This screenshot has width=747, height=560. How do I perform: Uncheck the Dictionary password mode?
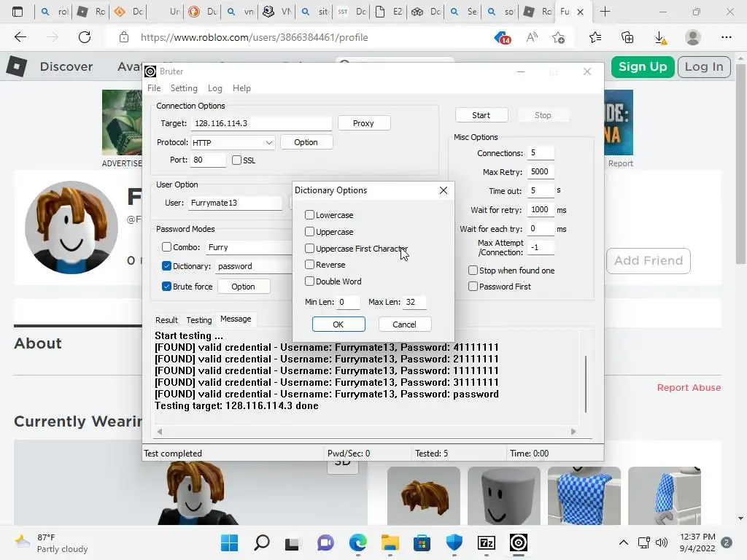tap(166, 265)
